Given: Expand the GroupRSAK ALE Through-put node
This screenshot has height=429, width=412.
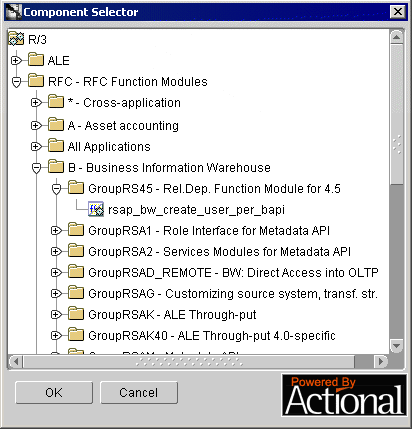Looking at the screenshot, I should (x=56, y=314).
